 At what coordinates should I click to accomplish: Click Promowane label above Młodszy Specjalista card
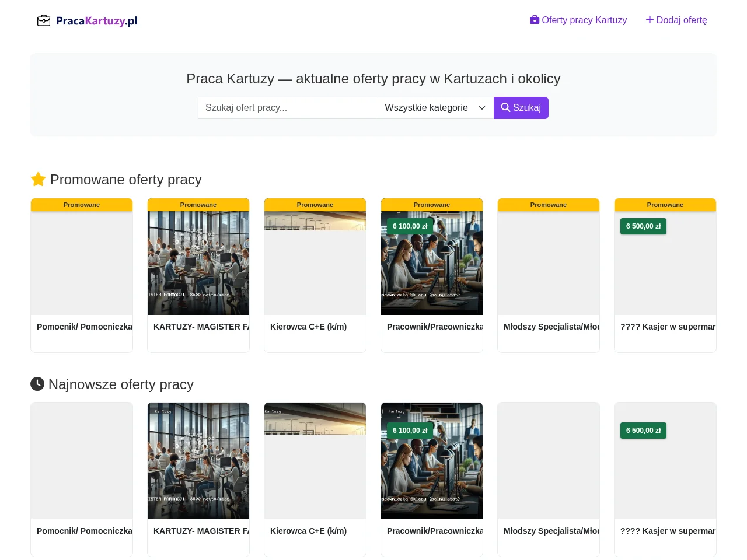pos(549,205)
